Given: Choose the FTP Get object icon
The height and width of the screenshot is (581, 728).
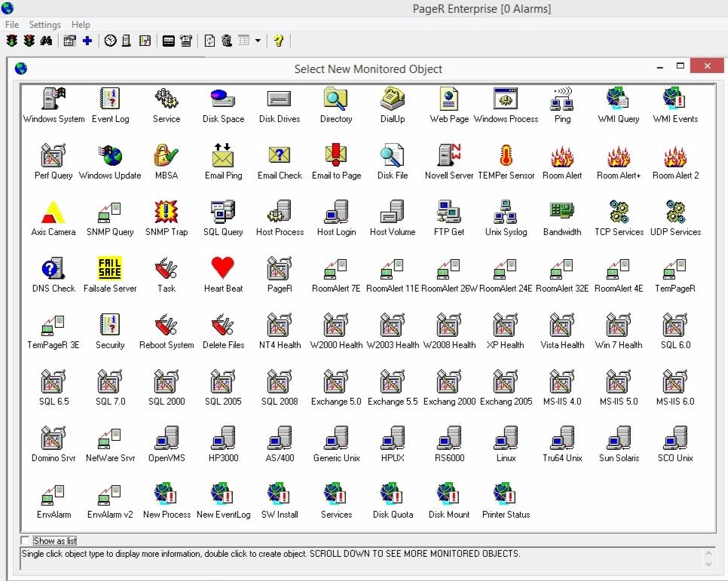Looking at the screenshot, I should (x=449, y=212).
